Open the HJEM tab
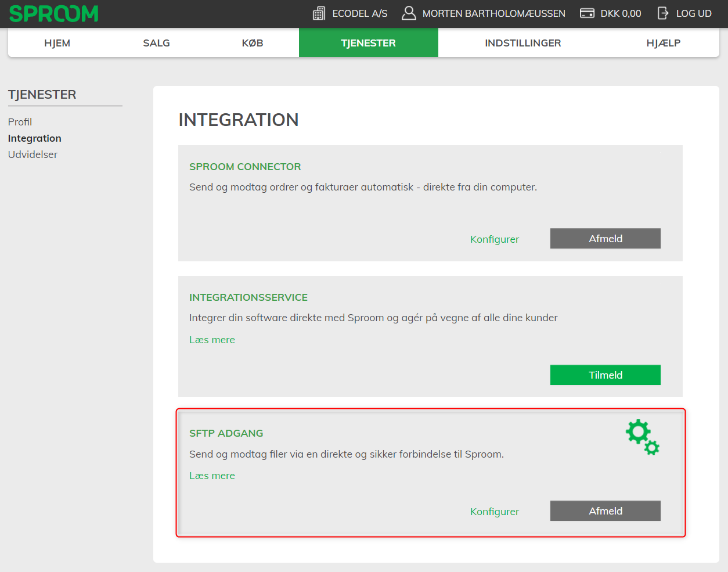The width and height of the screenshot is (728, 572). (57, 43)
